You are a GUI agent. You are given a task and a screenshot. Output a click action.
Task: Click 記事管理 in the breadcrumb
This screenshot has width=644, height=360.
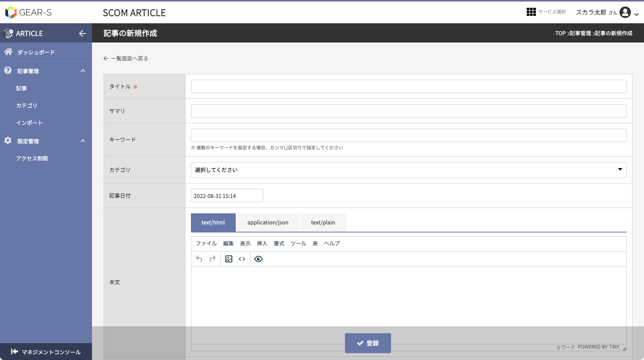(x=580, y=33)
